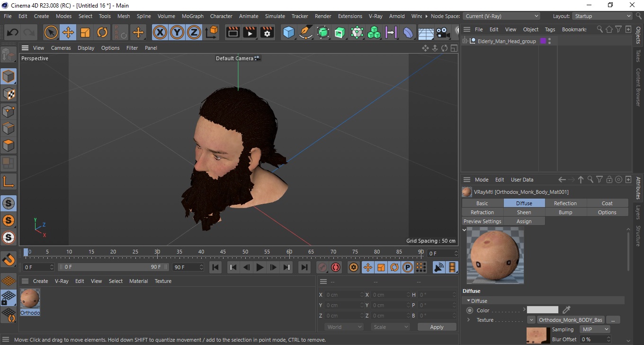
Task: Open Sampling MIP dropdown
Action: pos(595,329)
